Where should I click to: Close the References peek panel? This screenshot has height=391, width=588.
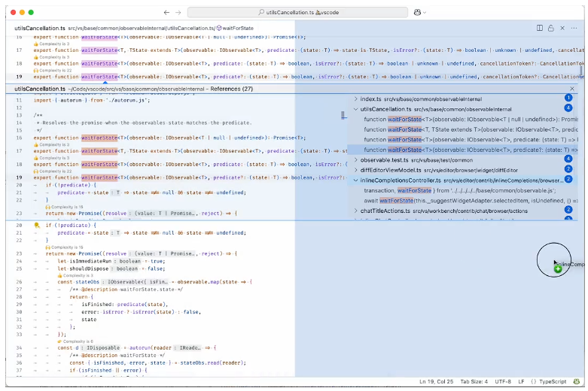click(x=571, y=89)
